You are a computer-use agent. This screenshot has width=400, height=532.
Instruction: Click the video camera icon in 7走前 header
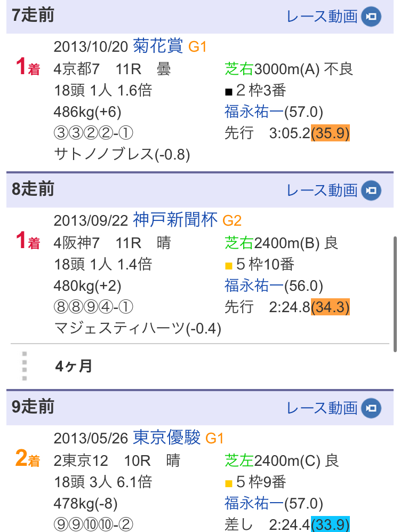(371, 17)
